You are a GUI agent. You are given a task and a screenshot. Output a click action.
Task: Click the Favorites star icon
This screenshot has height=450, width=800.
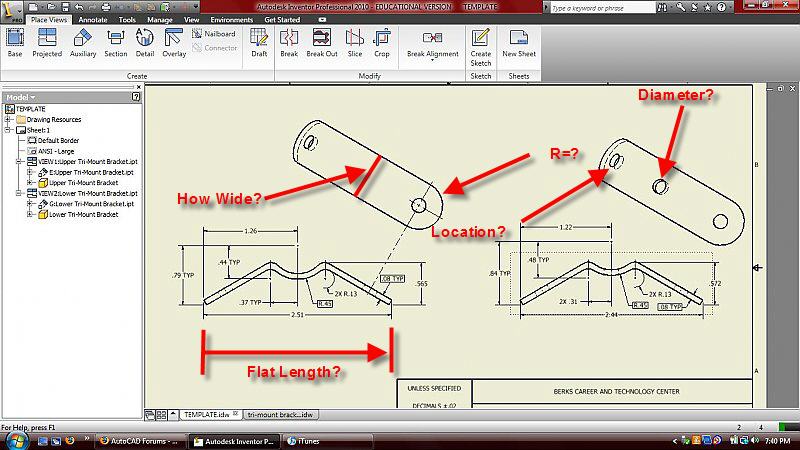click(x=708, y=7)
